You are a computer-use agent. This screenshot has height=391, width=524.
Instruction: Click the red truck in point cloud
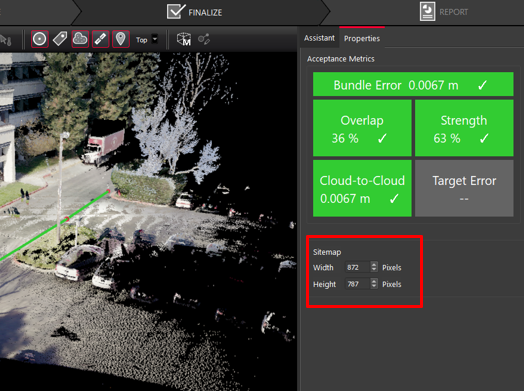(x=104, y=146)
